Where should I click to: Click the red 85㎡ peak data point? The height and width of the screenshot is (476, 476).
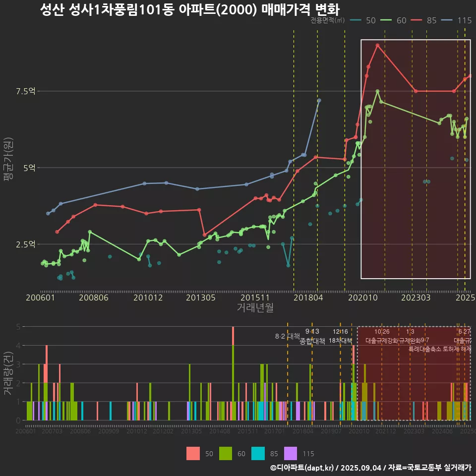click(x=377, y=45)
